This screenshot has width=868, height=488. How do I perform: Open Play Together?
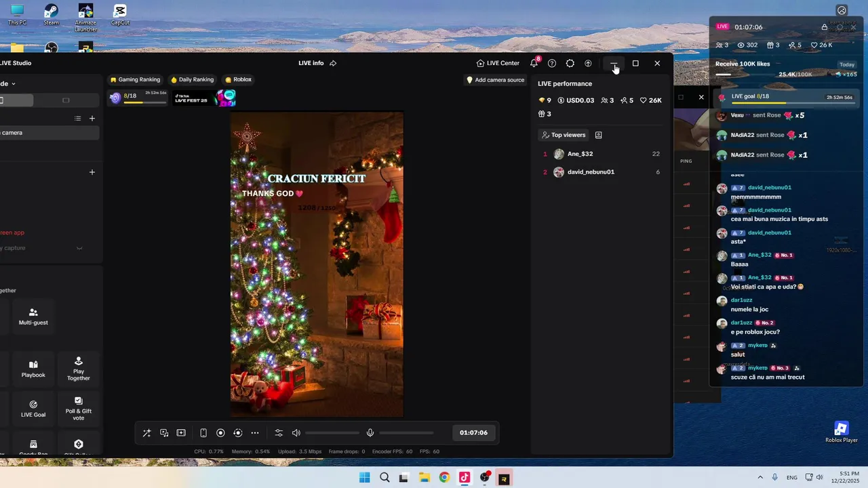pos(79,369)
